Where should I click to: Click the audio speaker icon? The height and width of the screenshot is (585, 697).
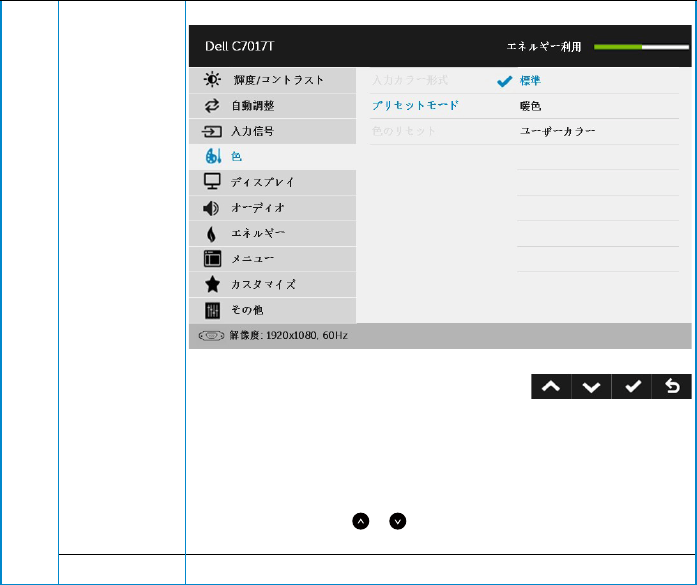click(x=211, y=208)
